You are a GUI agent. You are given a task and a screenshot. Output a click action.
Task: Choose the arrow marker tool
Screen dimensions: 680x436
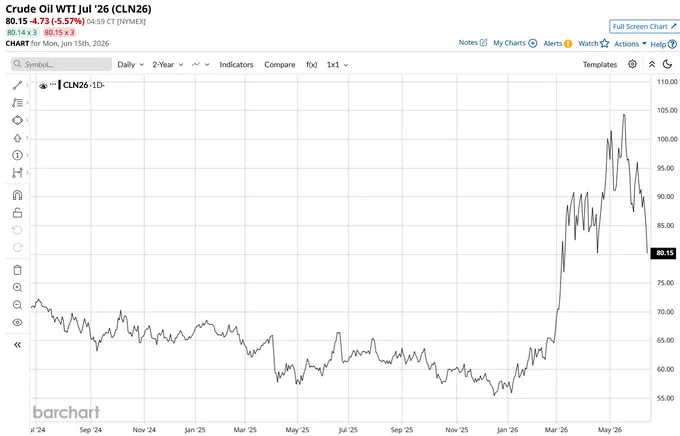tap(17, 138)
